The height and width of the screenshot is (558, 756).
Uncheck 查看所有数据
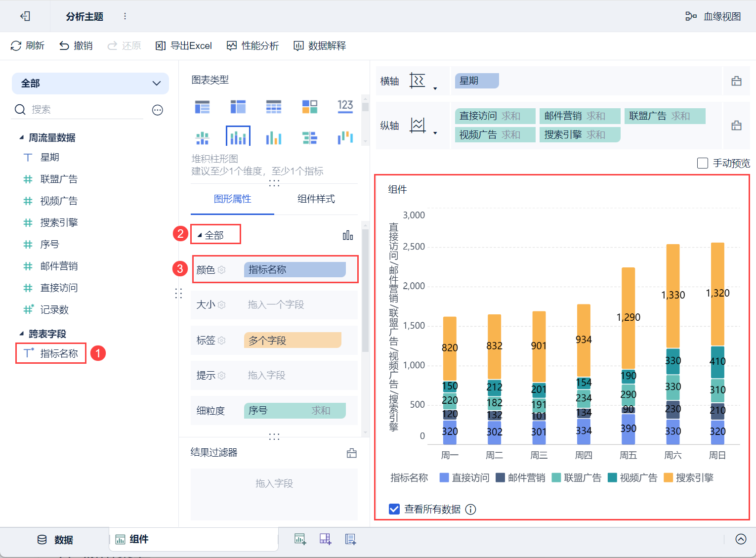394,509
